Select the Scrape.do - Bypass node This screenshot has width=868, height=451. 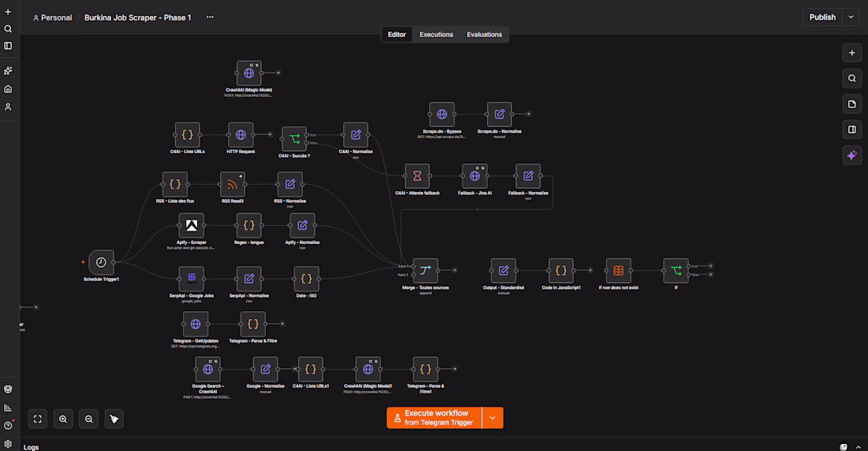[442, 115]
